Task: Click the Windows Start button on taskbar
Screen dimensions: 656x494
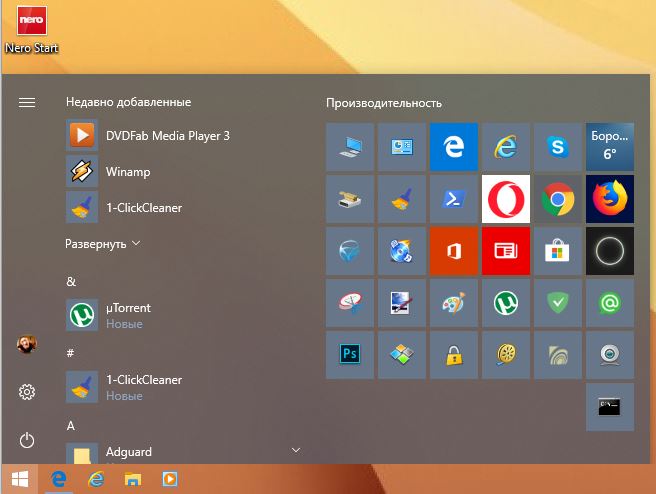Action: (20, 479)
